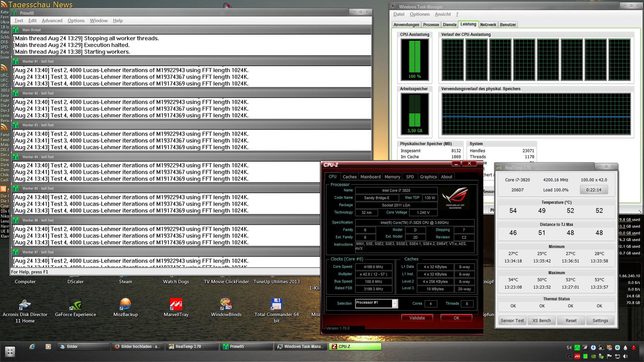Open the Advanced menu in Prime95
The width and height of the screenshot is (644, 362).
[52, 20]
